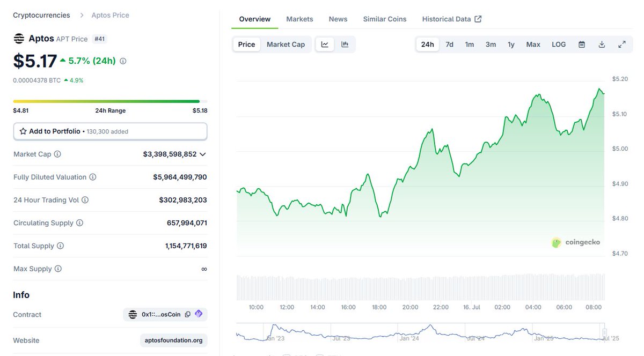Select the Market Cap chart toggle
Viewport: 644px width, 356px height.
click(286, 44)
